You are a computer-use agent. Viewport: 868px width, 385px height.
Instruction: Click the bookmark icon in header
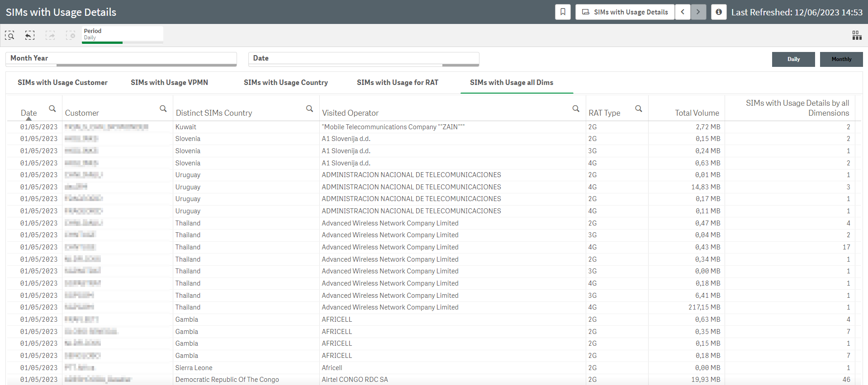coord(563,12)
